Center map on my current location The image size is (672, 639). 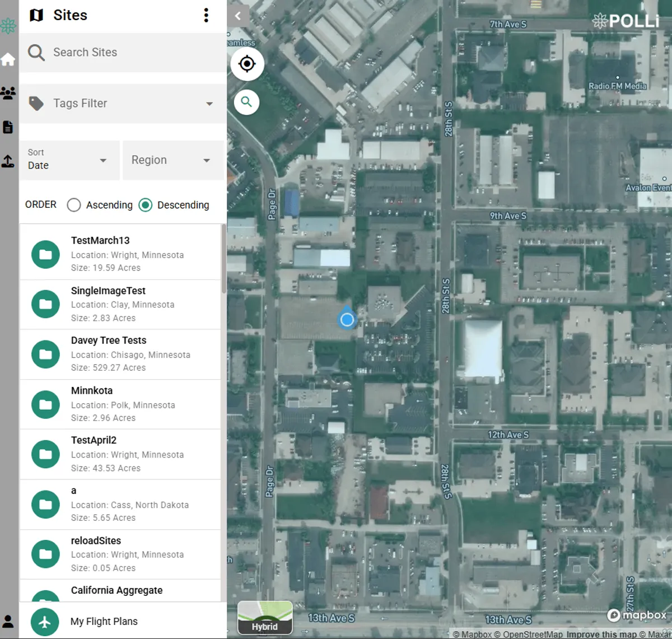(247, 64)
